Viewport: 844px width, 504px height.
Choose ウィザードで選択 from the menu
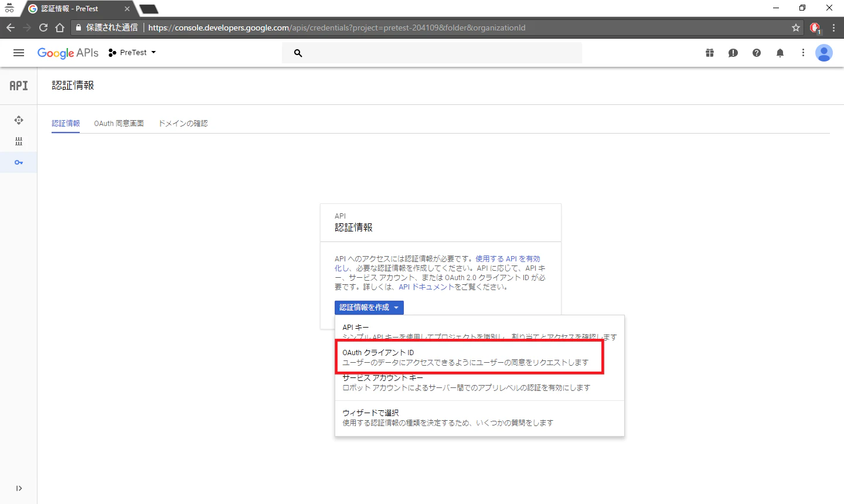479,418
